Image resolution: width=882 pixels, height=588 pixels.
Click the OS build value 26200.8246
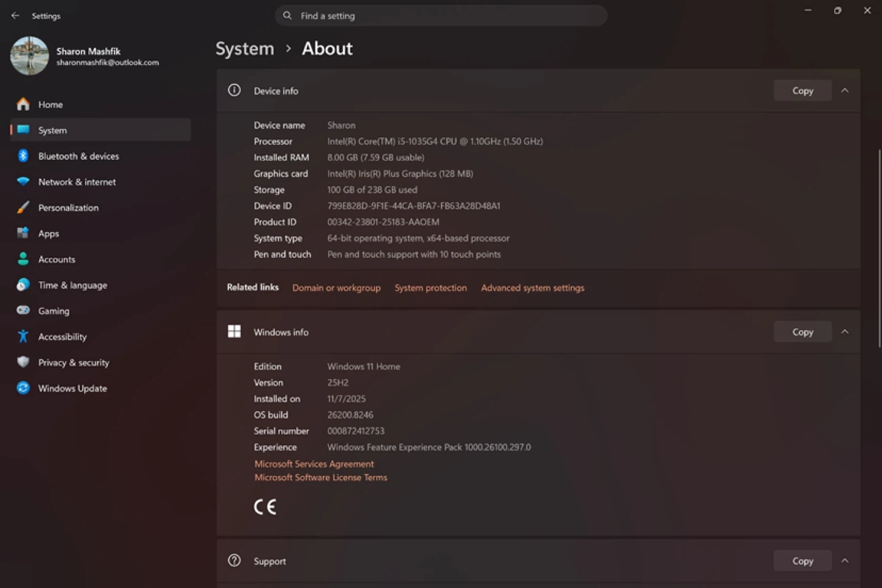point(350,415)
